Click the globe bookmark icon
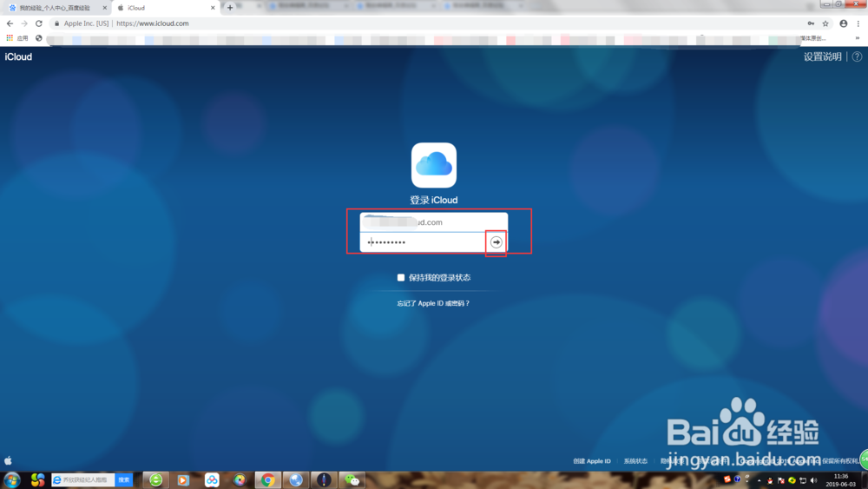Screen dimensions: 868x489 click(39, 37)
